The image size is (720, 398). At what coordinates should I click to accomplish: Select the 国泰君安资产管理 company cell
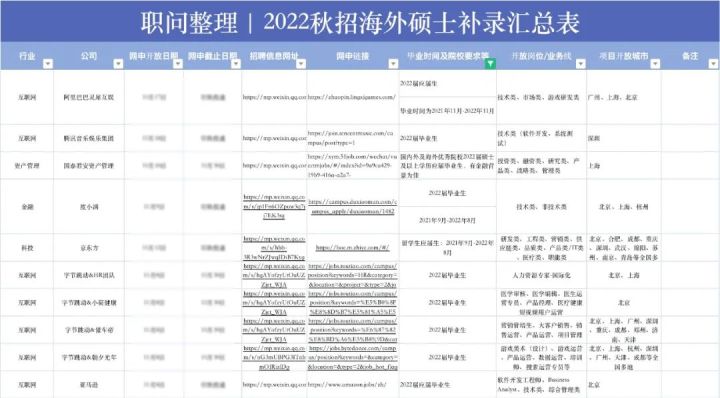pos(89,166)
